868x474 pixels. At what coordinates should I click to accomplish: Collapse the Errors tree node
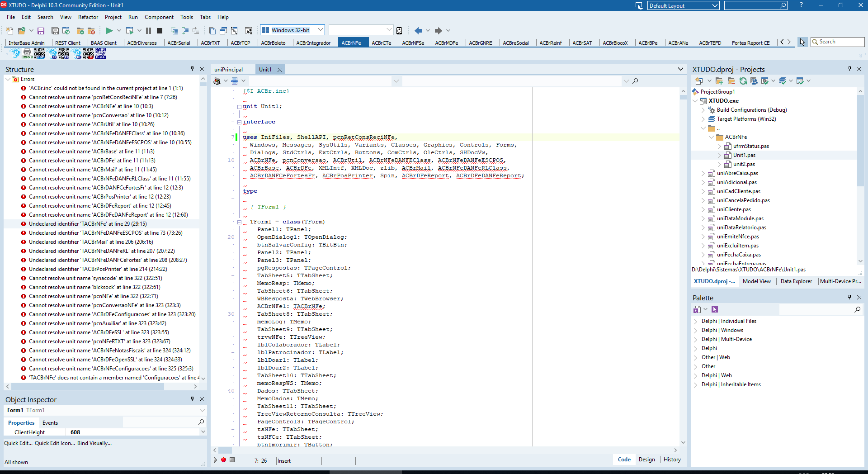[8, 79]
